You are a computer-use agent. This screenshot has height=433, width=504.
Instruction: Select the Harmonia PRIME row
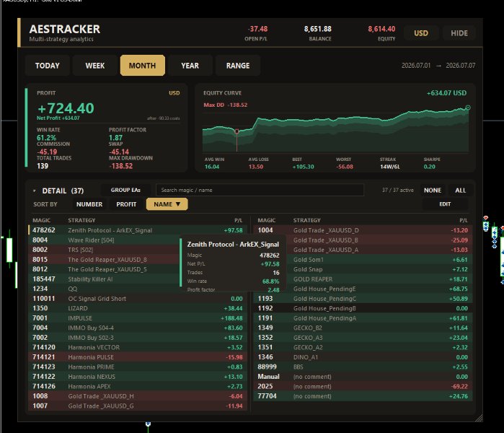138,367
